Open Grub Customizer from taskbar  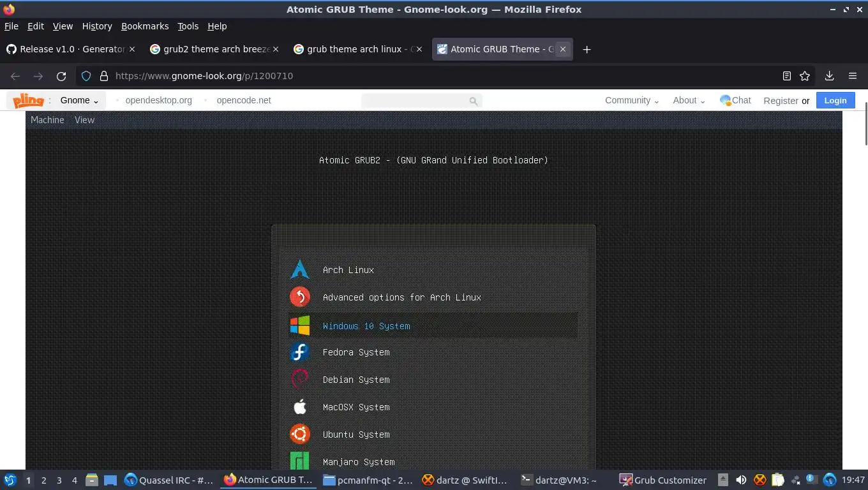coord(663,480)
